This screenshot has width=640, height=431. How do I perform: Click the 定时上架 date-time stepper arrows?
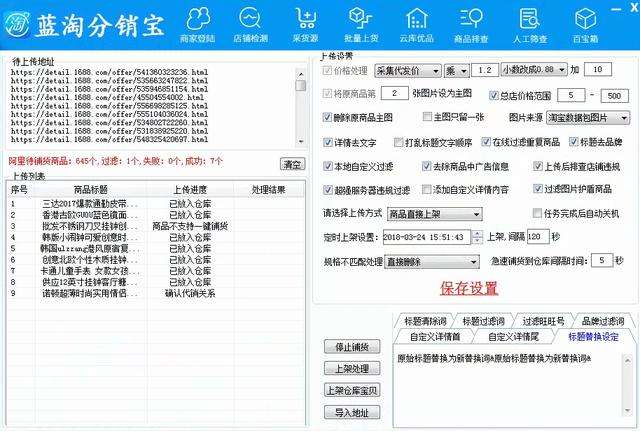click(477, 237)
